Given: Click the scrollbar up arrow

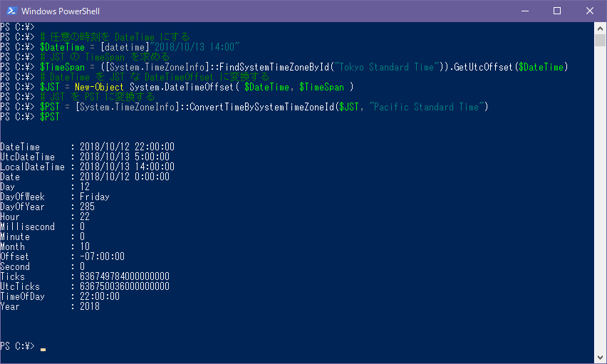Looking at the screenshot, I should [x=600, y=28].
